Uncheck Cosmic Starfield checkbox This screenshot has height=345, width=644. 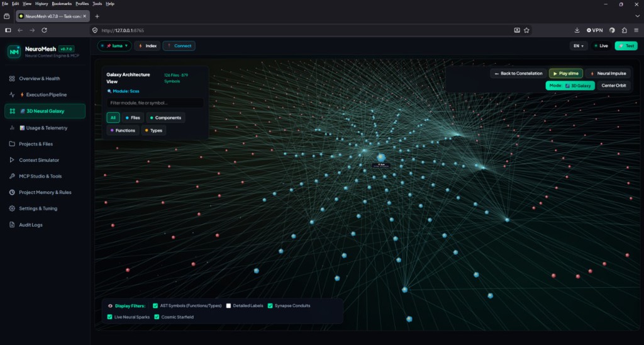click(157, 317)
